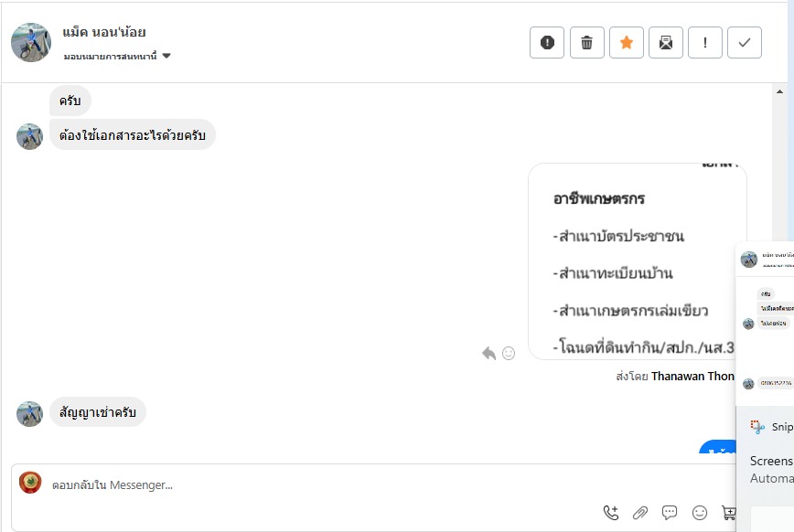Open the emoji picker in composer

[x=700, y=513]
